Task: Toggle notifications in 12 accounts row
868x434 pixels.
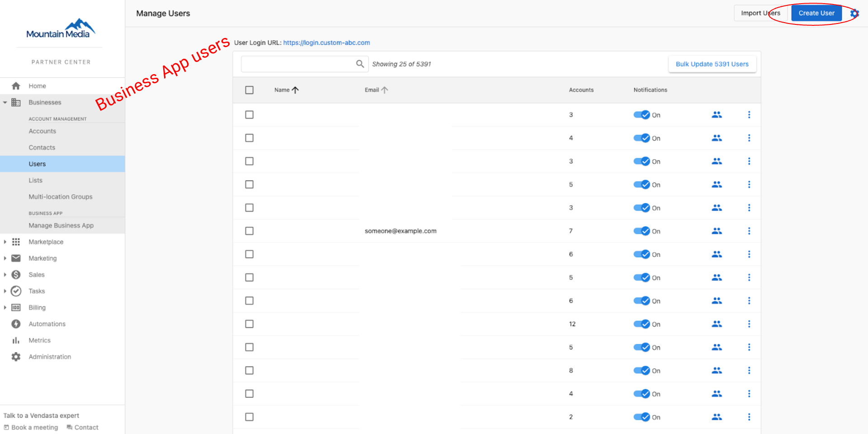Action: coord(642,324)
